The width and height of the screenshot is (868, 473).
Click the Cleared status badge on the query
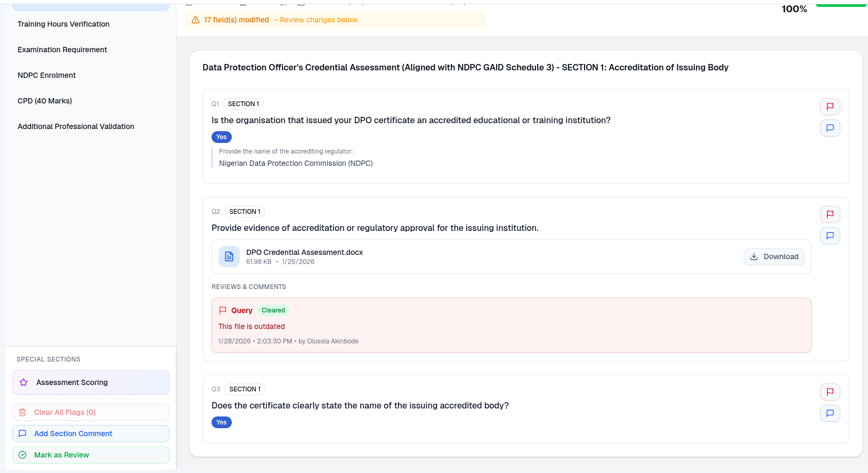[273, 310]
